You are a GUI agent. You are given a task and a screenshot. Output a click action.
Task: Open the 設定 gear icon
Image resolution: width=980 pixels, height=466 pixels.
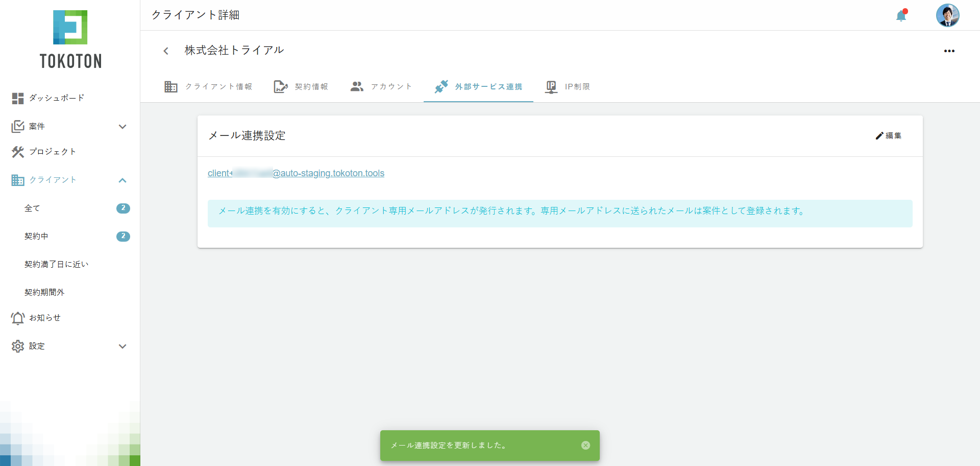[x=18, y=346]
